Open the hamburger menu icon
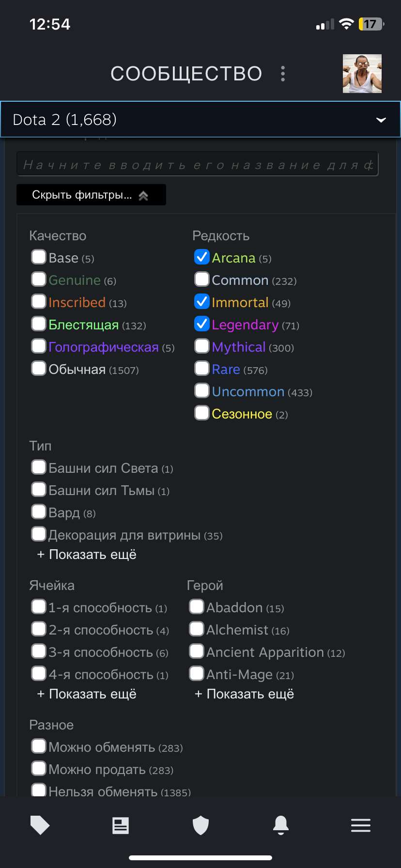The width and height of the screenshot is (401, 868). [x=361, y=825]
